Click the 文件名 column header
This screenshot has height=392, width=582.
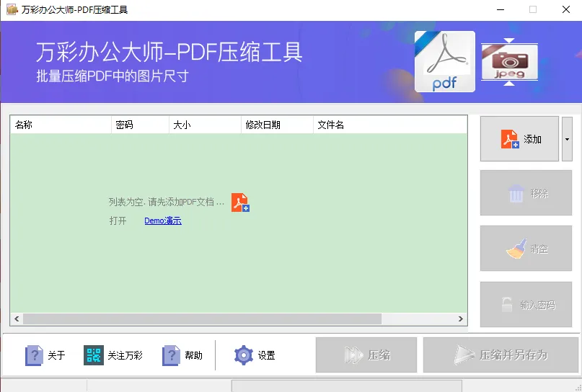(390, 125)
